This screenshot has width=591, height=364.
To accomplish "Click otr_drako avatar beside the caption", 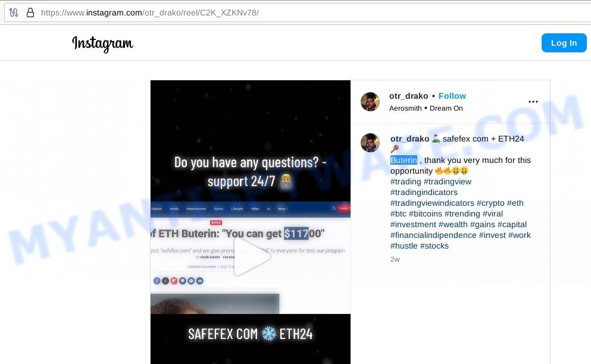I will [x=370, y=142].
